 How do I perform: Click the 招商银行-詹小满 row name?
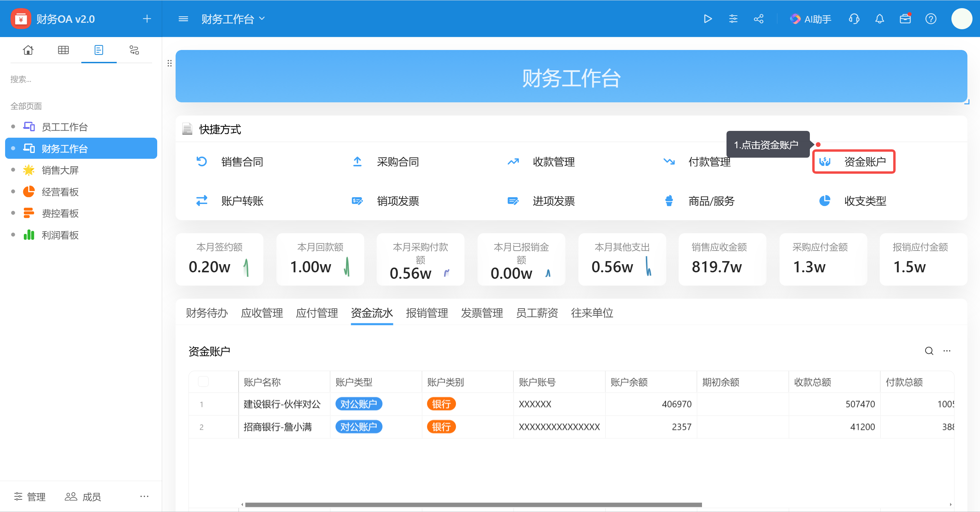tap(277, 426)
